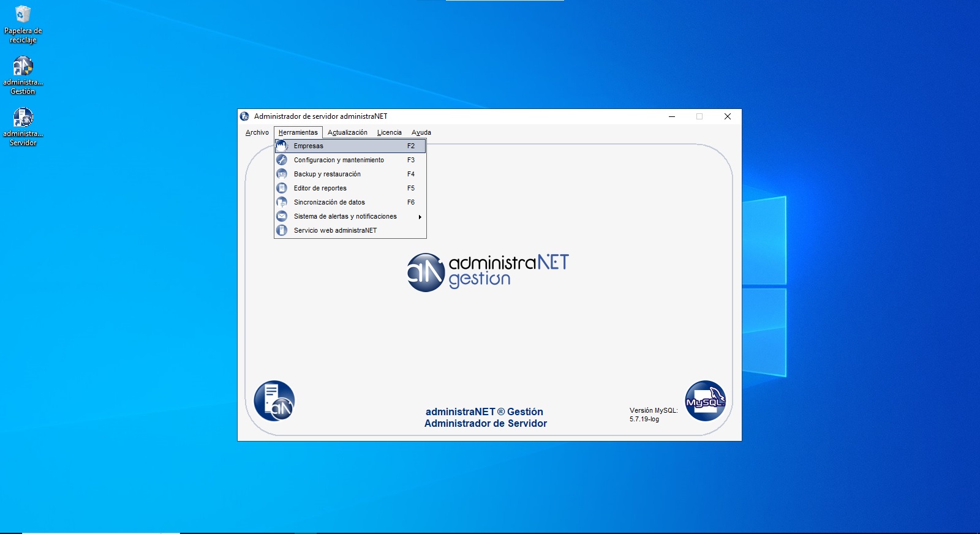Open Servicio web administraNET
Image resolution: width=980 pixels, height=534 pixels.
tap(350, 230)
